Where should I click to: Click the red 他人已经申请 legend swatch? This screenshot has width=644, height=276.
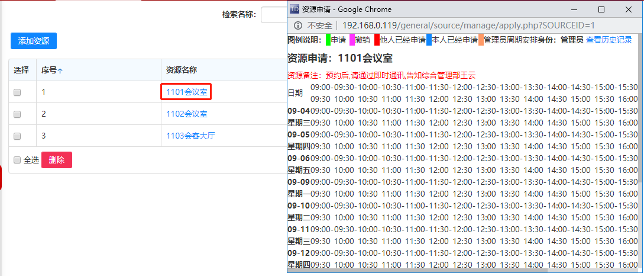(x=377, y=40)
